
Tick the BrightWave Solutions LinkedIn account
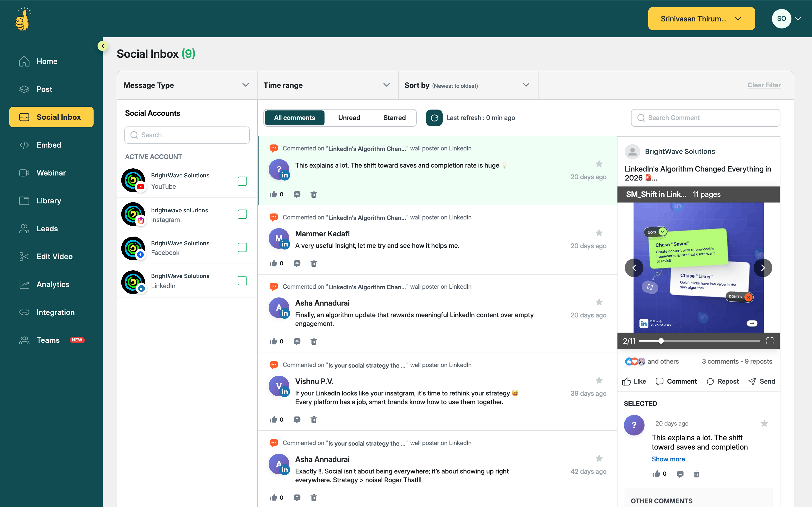(242, 281)
